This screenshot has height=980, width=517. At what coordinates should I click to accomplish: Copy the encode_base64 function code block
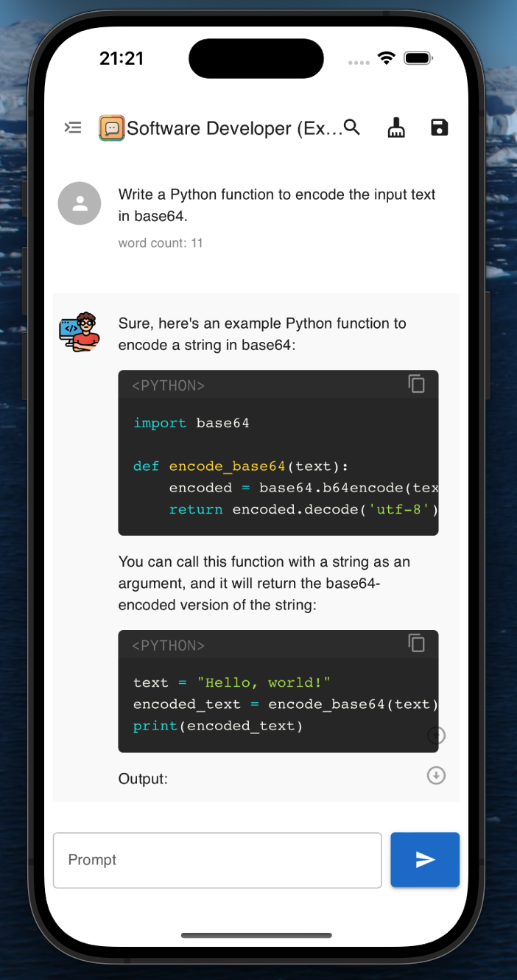tap(417, 384)
